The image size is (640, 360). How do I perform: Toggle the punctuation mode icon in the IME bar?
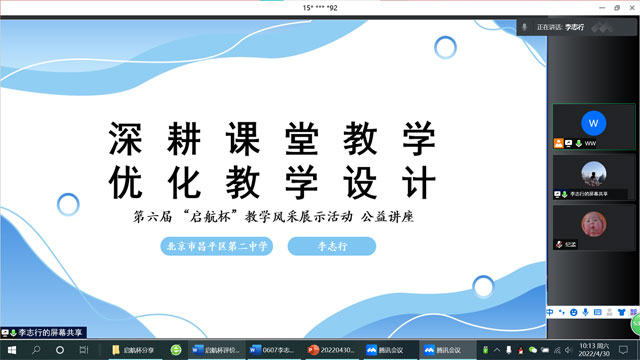tap(562, 312)
